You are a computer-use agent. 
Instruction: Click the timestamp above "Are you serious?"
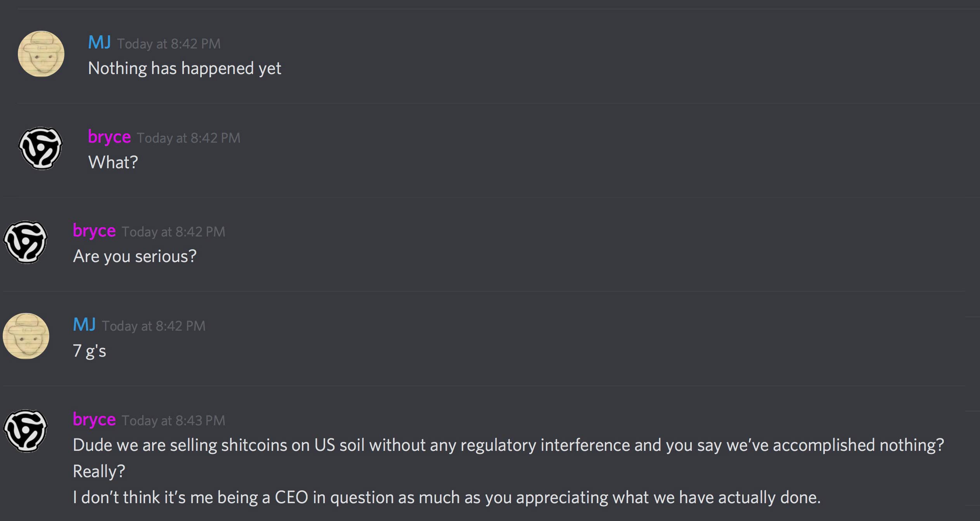coord(173,232)
